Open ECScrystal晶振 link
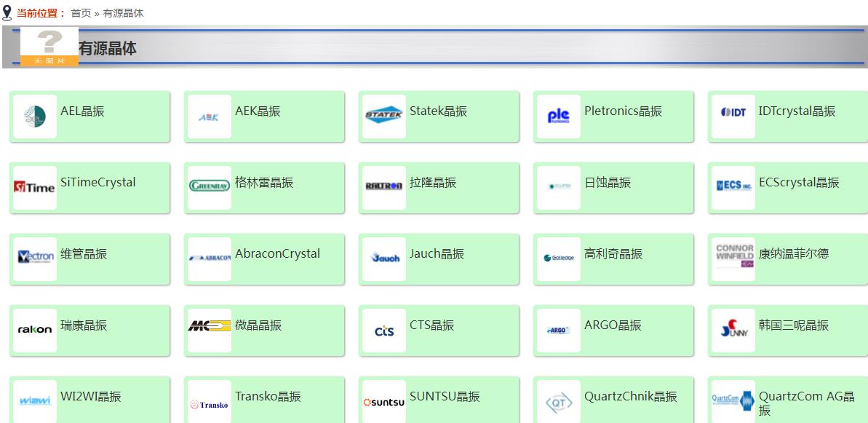 pos(798,183)
